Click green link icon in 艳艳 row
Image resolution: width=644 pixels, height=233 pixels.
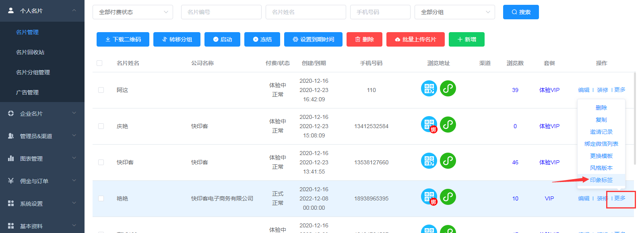pos(448,197)
